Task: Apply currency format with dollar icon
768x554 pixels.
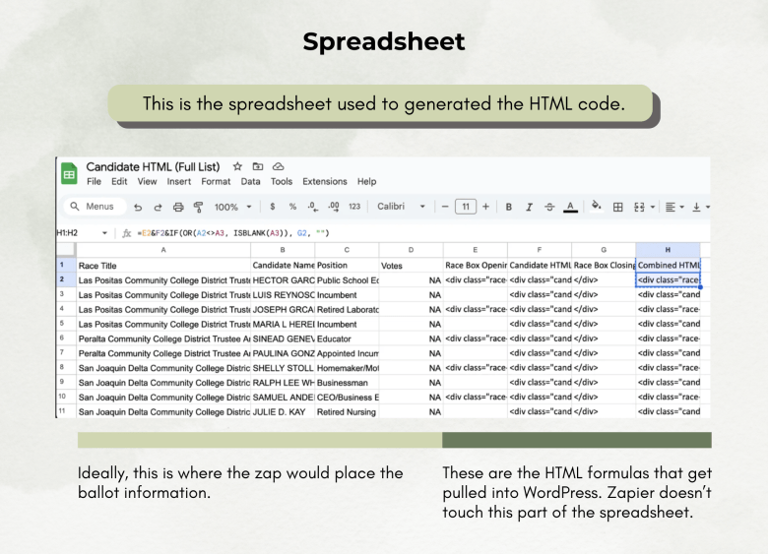Action: point(273,207)
